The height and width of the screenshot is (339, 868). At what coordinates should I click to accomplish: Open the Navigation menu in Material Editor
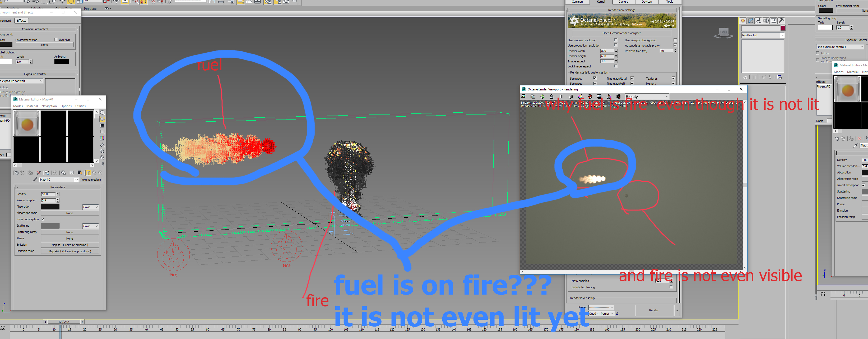(49, 106)
